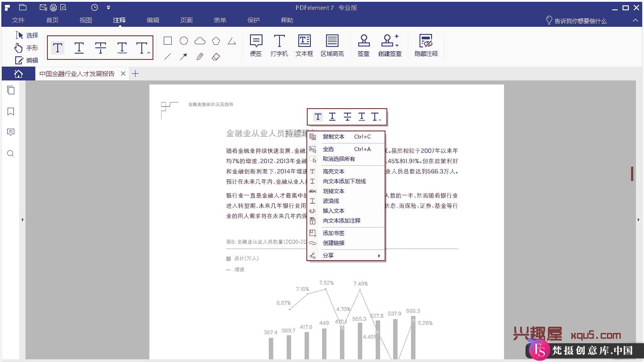644x362 pixels.
Task: Open the 文件 menu
Action: pyautogui.click(x=18, y=21)
